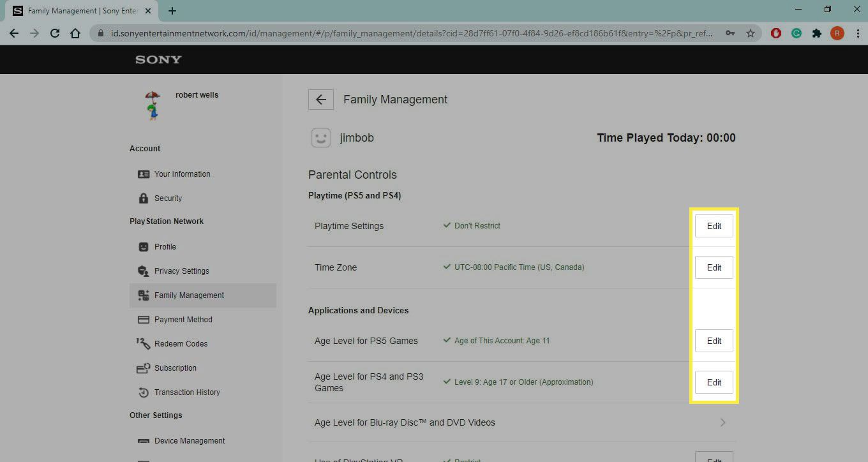Click the Family Management sidebar icon

[x=144, y=295]
